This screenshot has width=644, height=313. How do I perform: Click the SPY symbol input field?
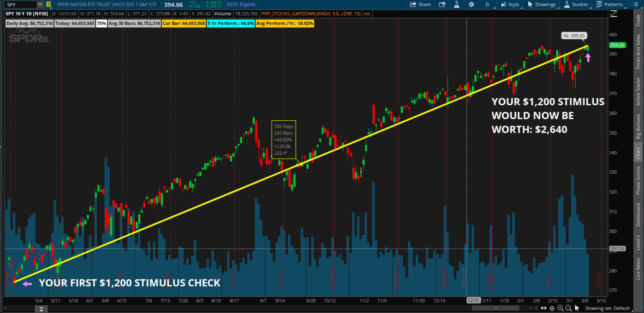pyautogui.click(x=21, y=4)
